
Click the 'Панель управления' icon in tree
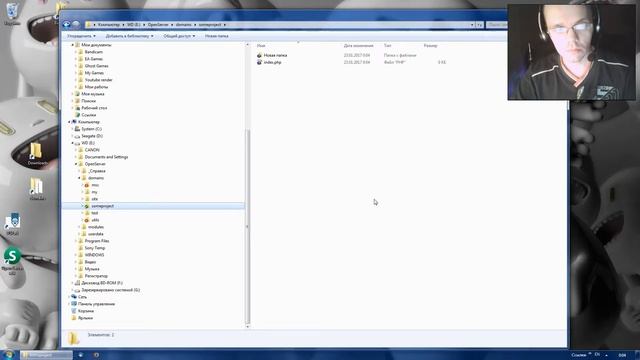click(x=74, y=304)
